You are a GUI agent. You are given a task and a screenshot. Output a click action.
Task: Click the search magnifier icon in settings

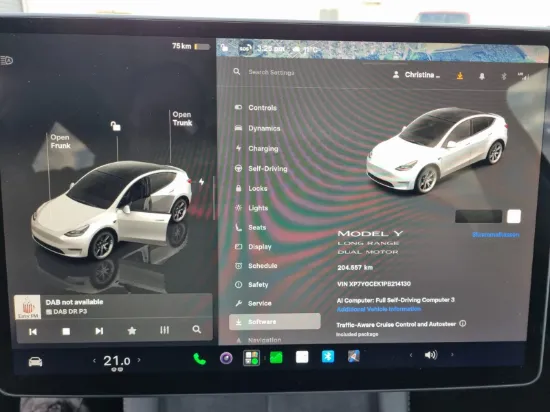[237, 72]
